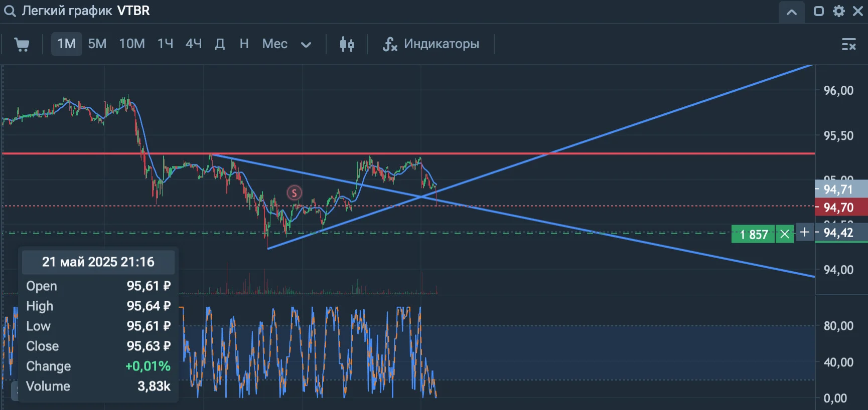Screen dimensions: 868x410
Task: Click the 1 857 order quantity label
Action: tap(754, 234)
